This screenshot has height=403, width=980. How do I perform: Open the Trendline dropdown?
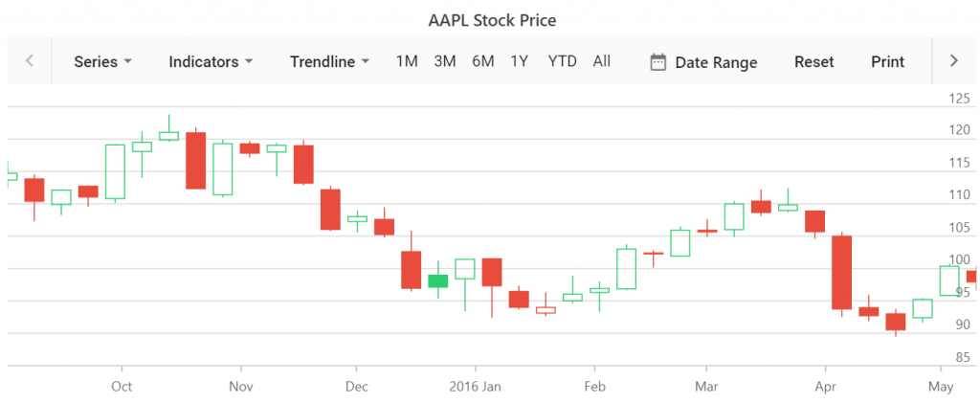[329, 61]
